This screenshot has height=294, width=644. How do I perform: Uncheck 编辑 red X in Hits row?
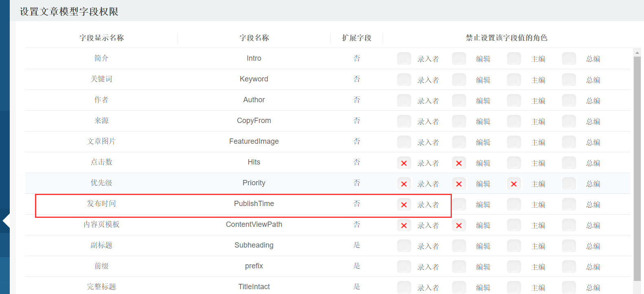pyautogui.click(x=459, y=163)
